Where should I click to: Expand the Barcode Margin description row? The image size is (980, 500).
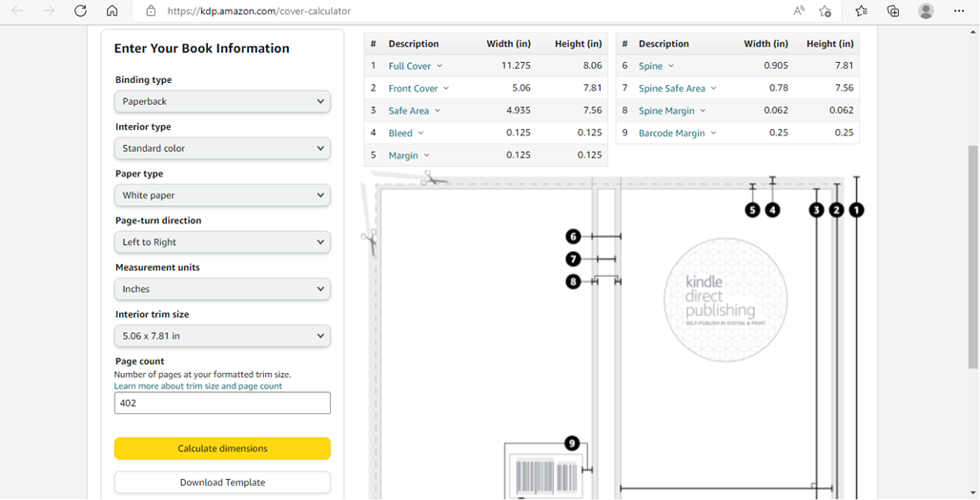point(678,134)
